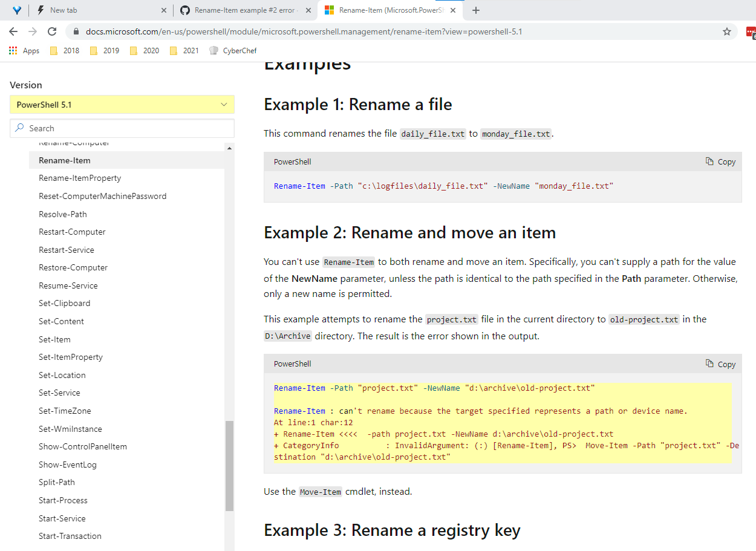Viewport: 756px width, 551px height.
Task: Click the old-project.txt inline code in paragraph
Action: (644, 319)
